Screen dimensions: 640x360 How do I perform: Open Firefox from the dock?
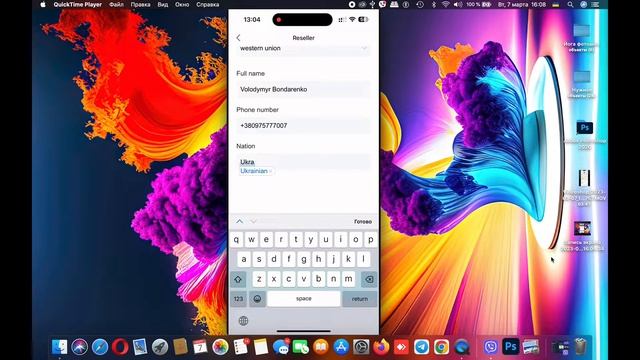(x=381, y=347)
